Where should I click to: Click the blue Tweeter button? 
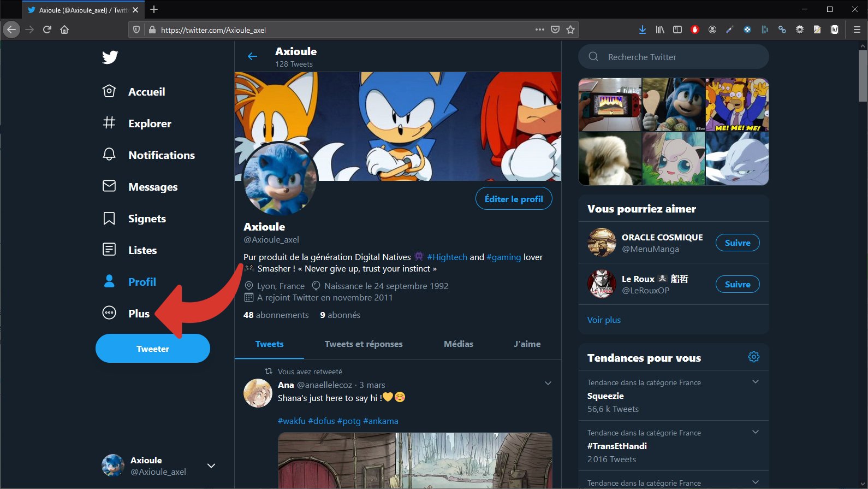pos(153,349)
